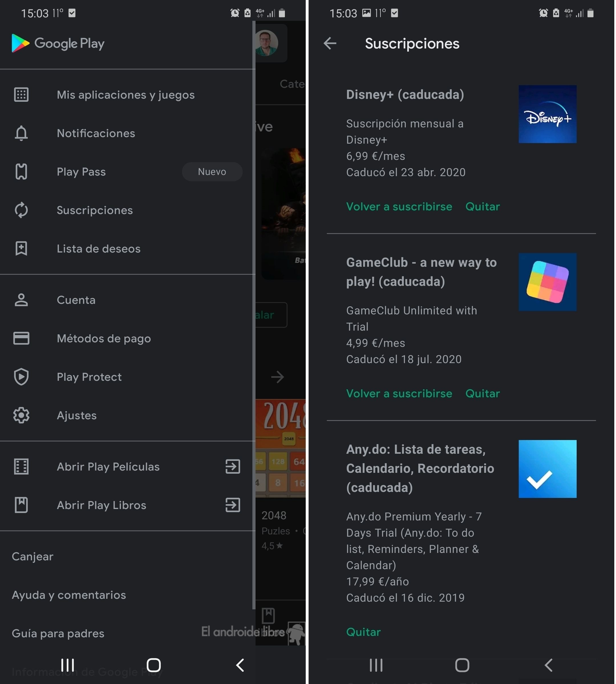Open Lista de deseos bookmark icon

click(x=21, y=249)
